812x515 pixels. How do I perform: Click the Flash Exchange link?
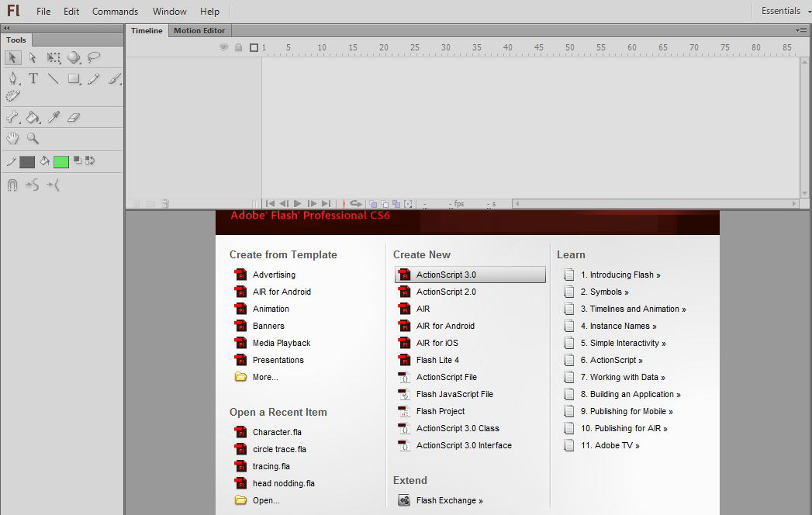point(450,500)
